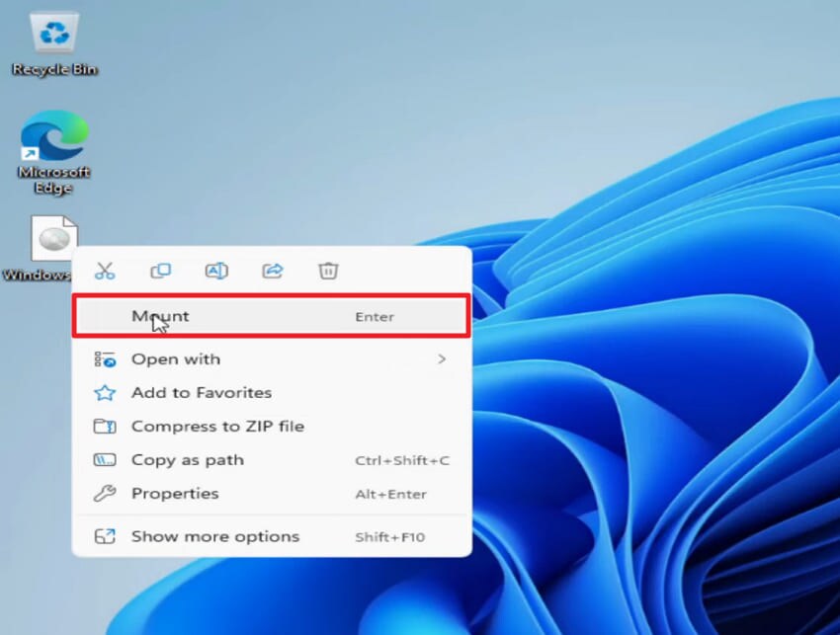This screenshot has height=635, width=840.
Task: Add the file to Favorites
Action: coord(201,392)
